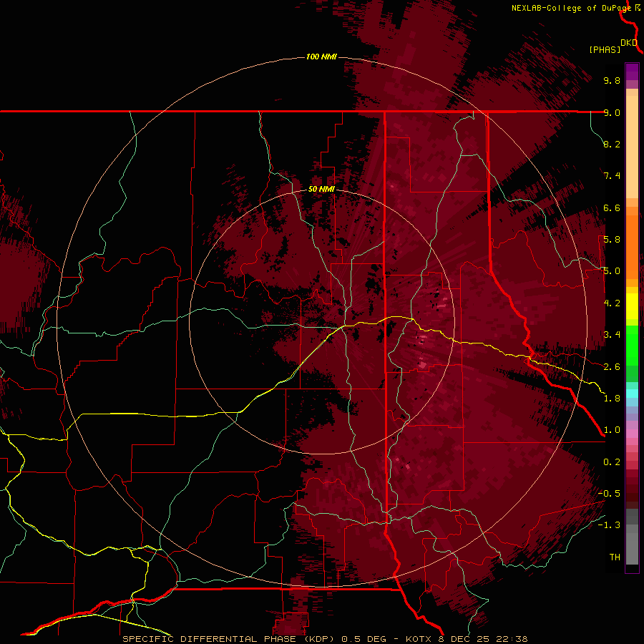The height and width of the screenshot is (644, 644).
Task: Click the [PHAS] legend title
Action: click(605, 49)
